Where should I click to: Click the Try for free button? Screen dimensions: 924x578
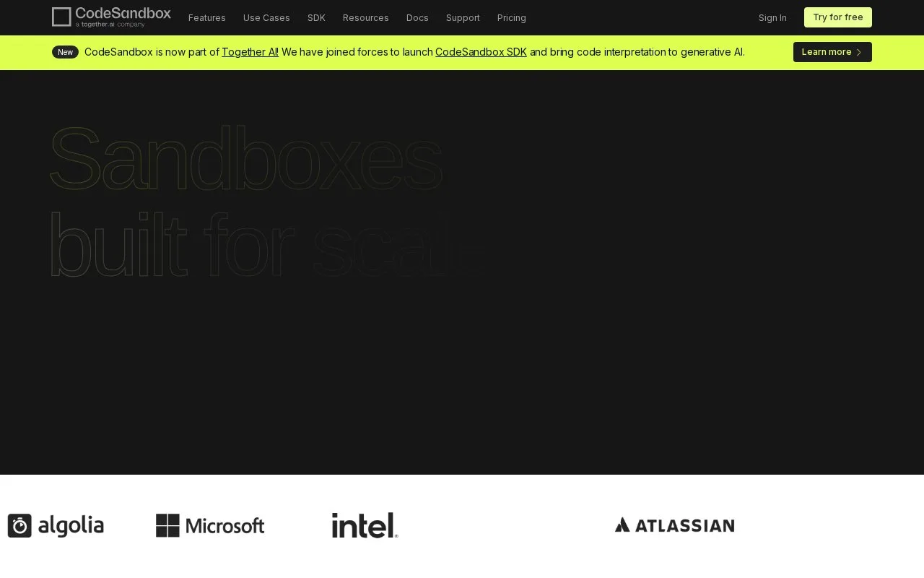(x=838, y=17)
